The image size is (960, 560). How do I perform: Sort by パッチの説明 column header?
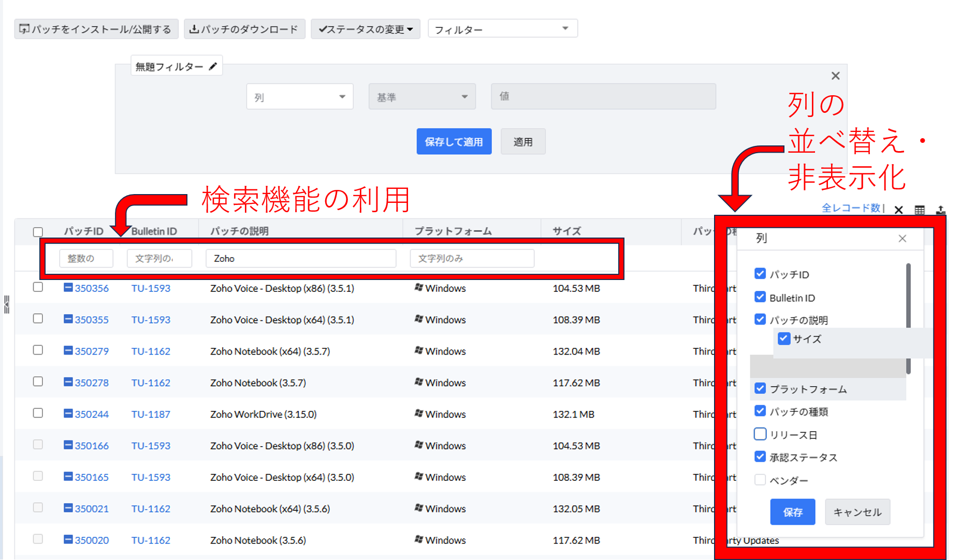pos(239,231)
